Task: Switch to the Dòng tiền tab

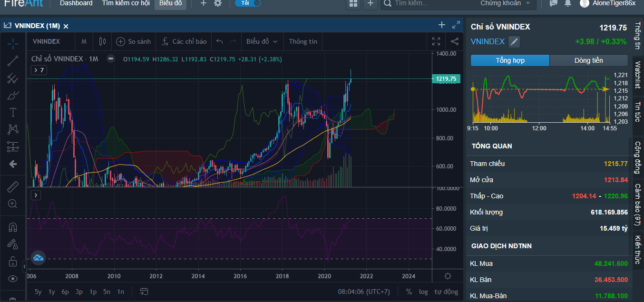Action: pyautogui.click(x=588, y=60)
